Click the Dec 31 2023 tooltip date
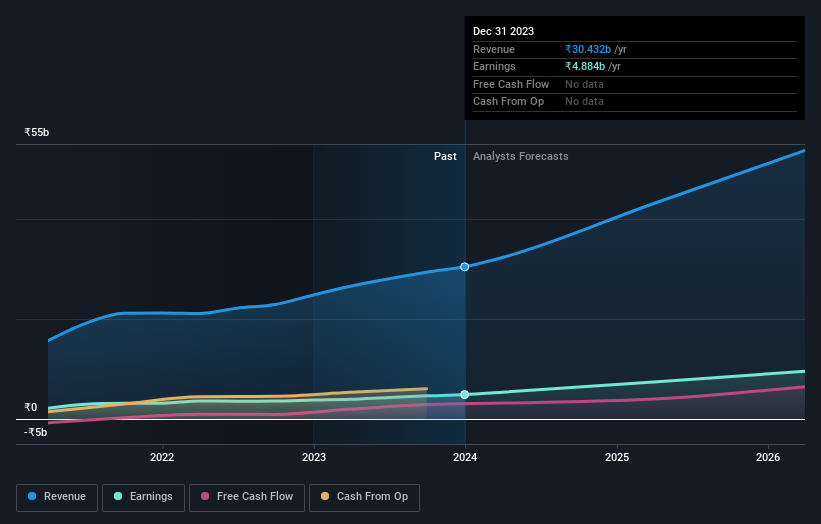Screen dimensions: 821x524 [503, 31]
